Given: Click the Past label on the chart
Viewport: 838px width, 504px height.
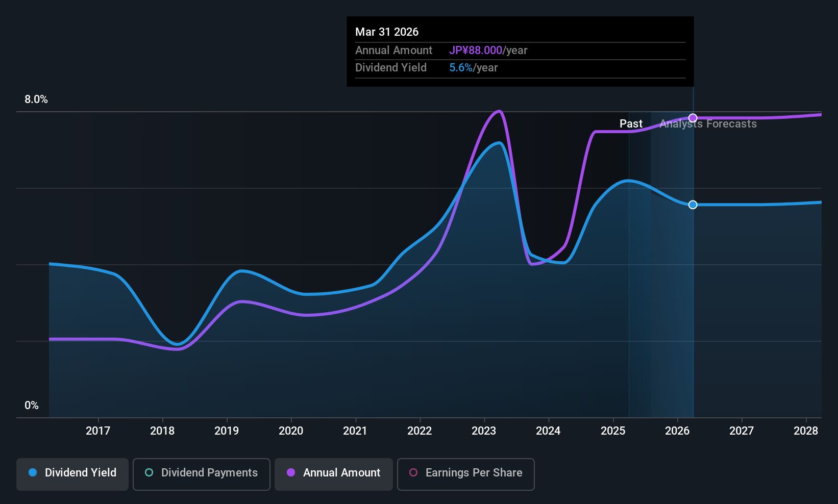Looking at the screenshot, I should pos(631,124).
